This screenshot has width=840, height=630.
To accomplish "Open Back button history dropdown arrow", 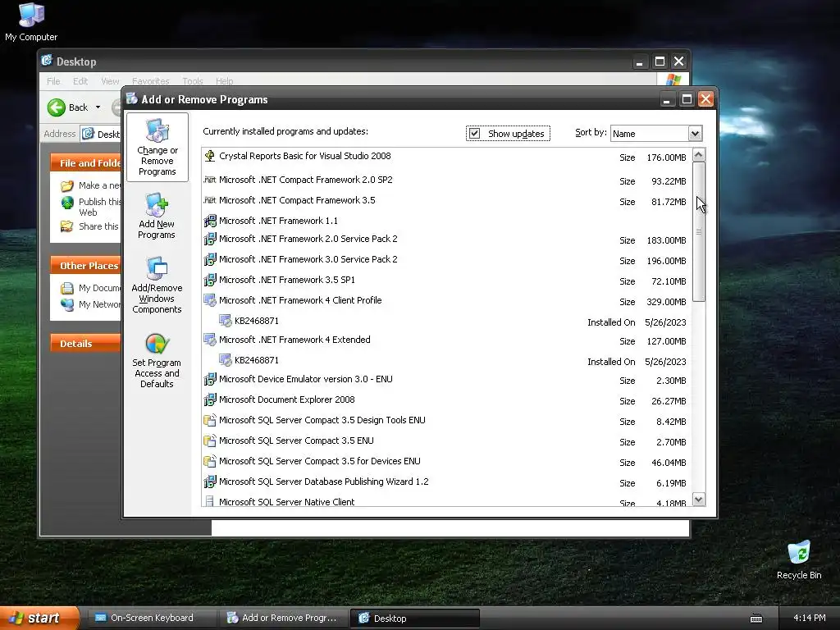I will pyautogui.click(x=98, y=107).
